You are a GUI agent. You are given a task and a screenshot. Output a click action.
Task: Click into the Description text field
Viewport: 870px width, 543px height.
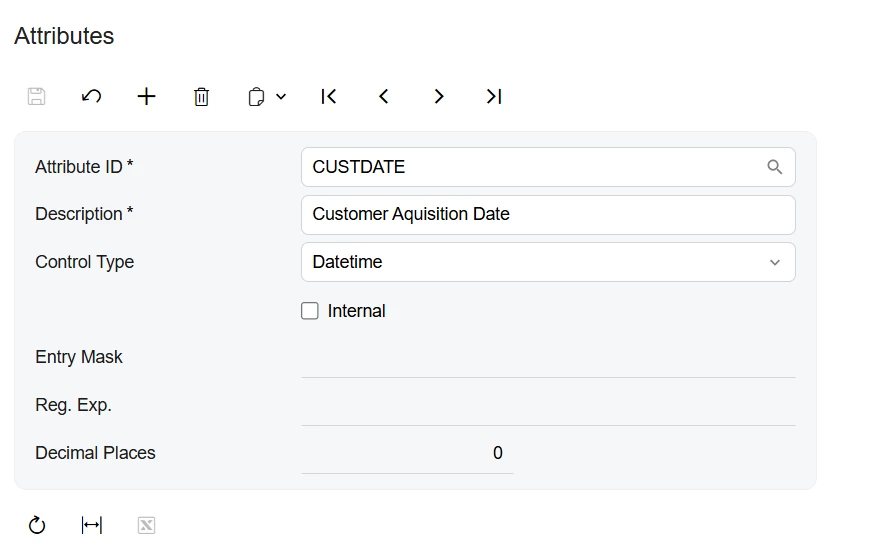click(x=548, y=214)
